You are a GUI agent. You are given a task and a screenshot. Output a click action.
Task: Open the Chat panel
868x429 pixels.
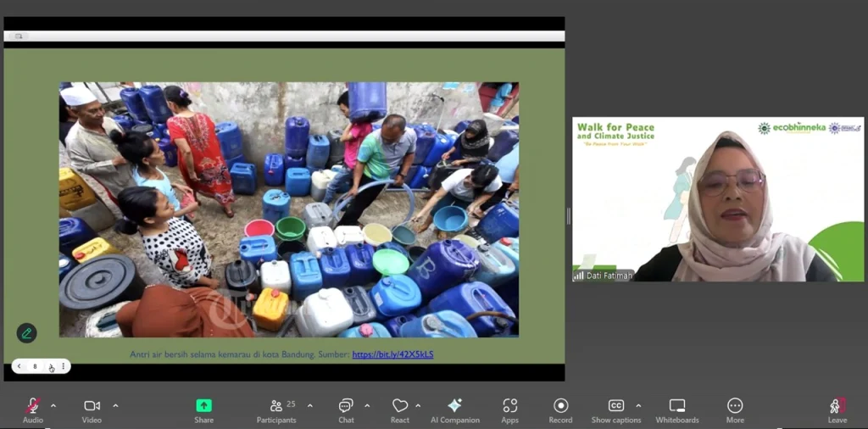346,407
